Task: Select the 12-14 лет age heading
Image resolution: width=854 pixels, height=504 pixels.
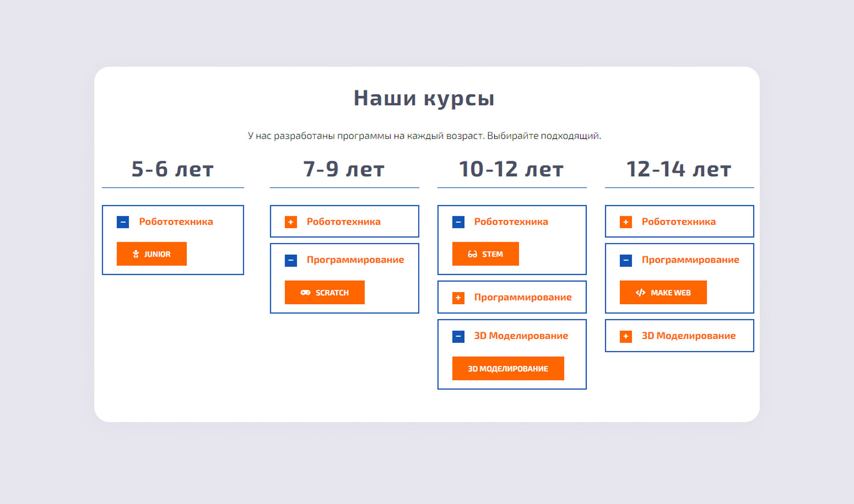Action: tap(679, 169)
